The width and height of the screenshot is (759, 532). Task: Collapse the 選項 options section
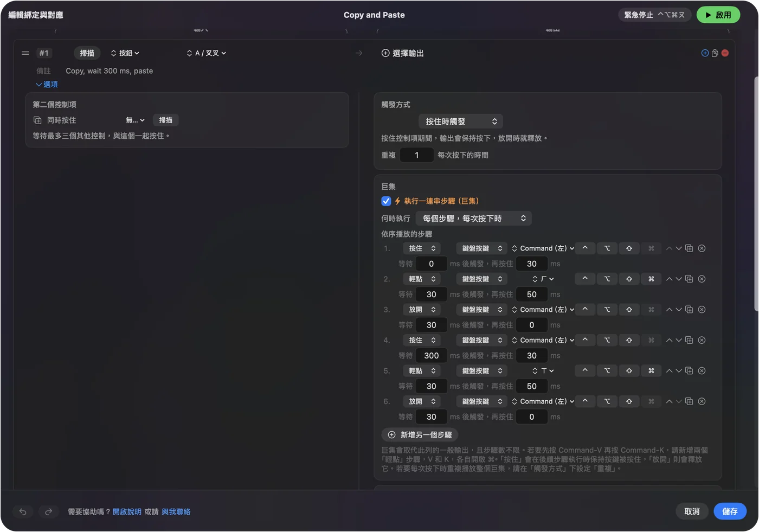pos(47,85)
